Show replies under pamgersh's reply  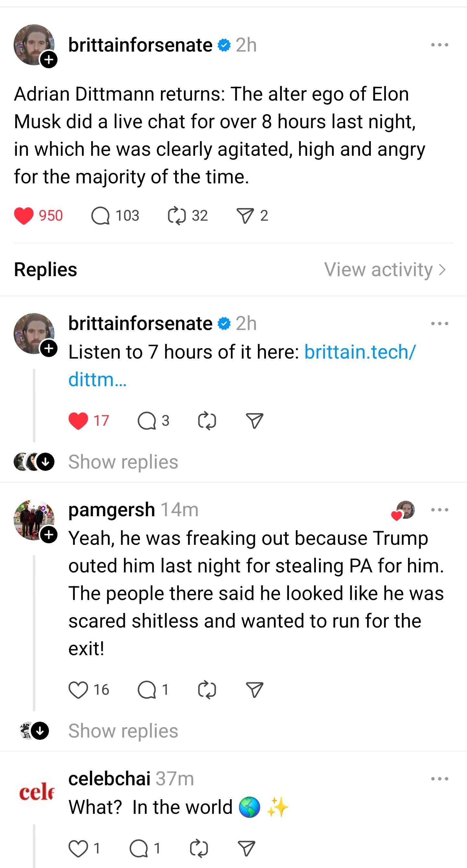point(123,731)
